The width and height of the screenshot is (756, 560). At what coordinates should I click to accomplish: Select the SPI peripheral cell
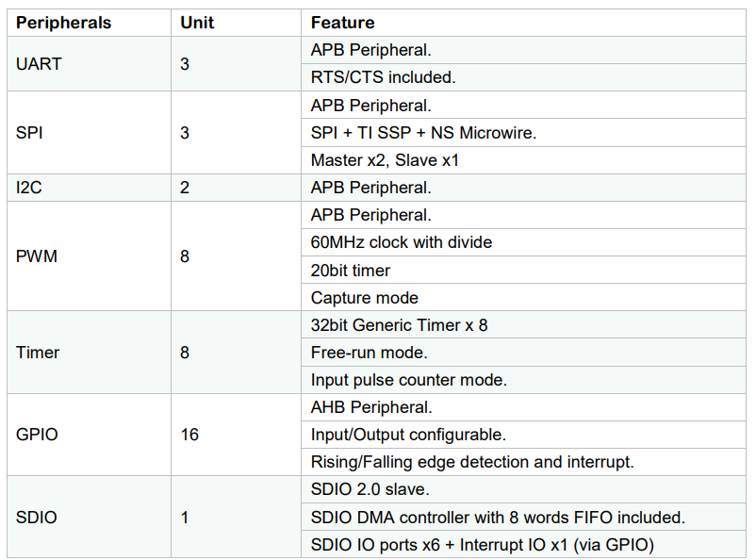(89, 133)
